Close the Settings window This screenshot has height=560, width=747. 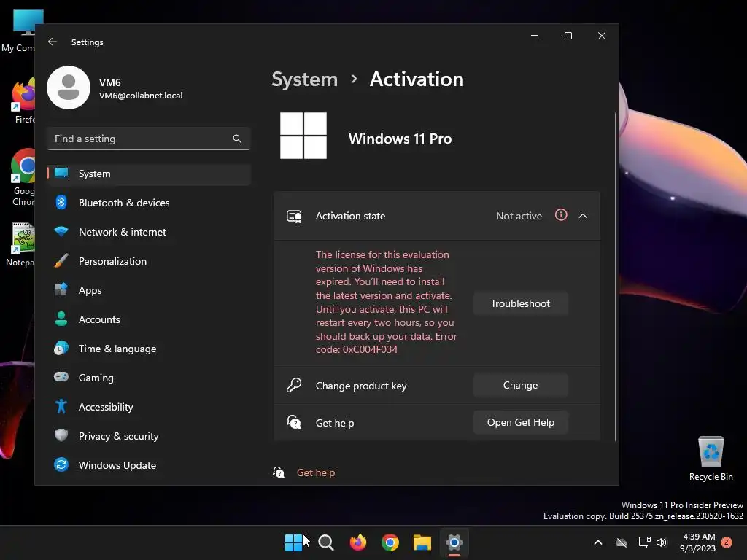pos(602,36)
